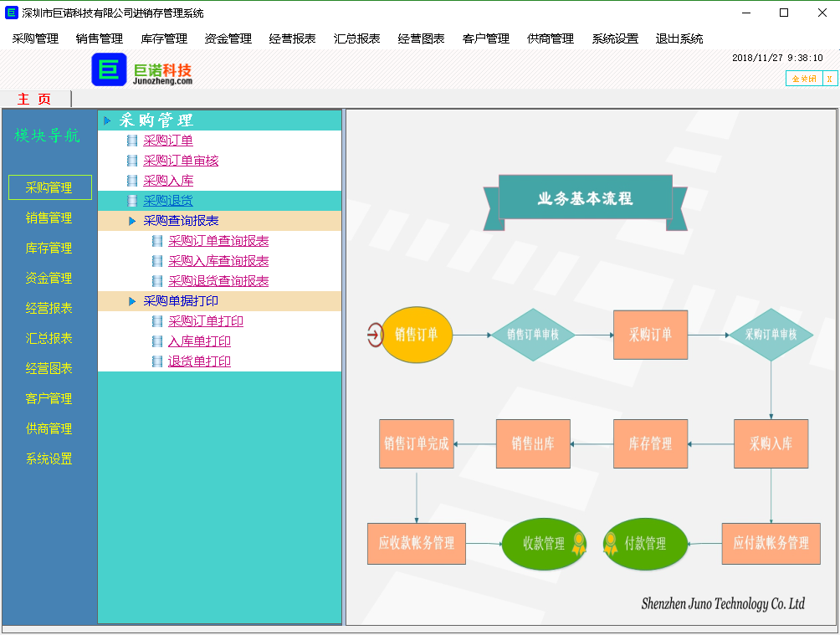
Task: Open the 库存管理 menu in menu bar
Action: click(x=164, y=38)
